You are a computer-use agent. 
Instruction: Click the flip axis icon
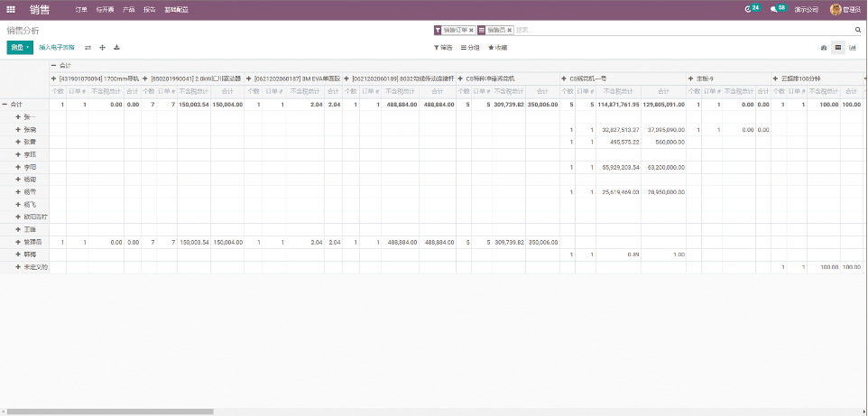(88, 47)
